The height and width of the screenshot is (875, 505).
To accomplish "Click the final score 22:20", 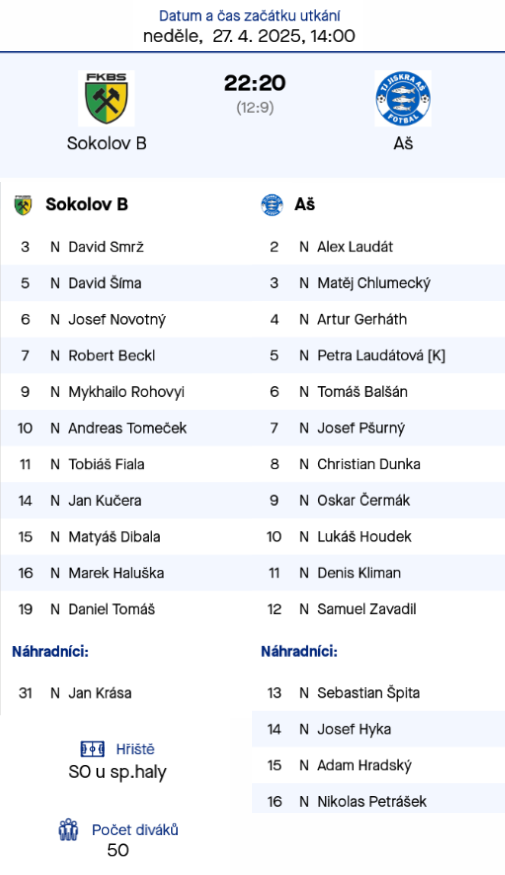I will pyautogui.click(x=255, y=83).
